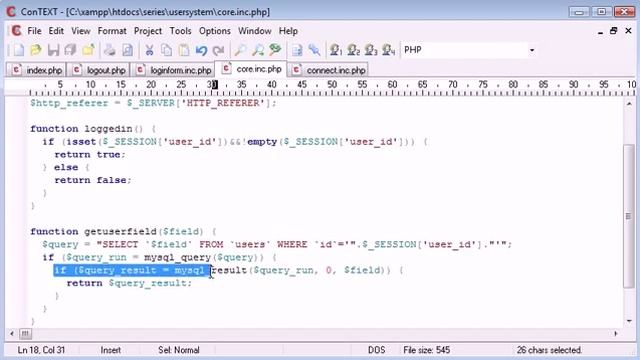Click the Find Next icon
This screenshot has width=640, height=360.
click(258, 50)
